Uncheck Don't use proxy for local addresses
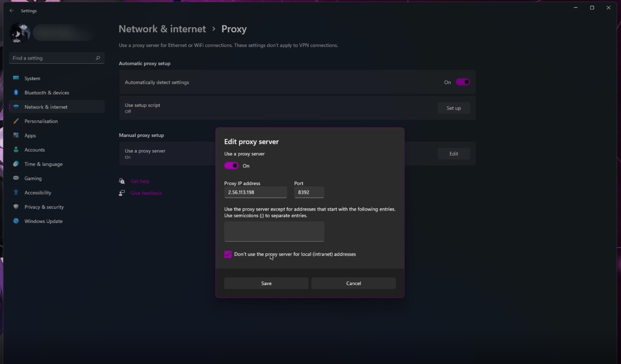The image size is (621, 364). point(228,254)
